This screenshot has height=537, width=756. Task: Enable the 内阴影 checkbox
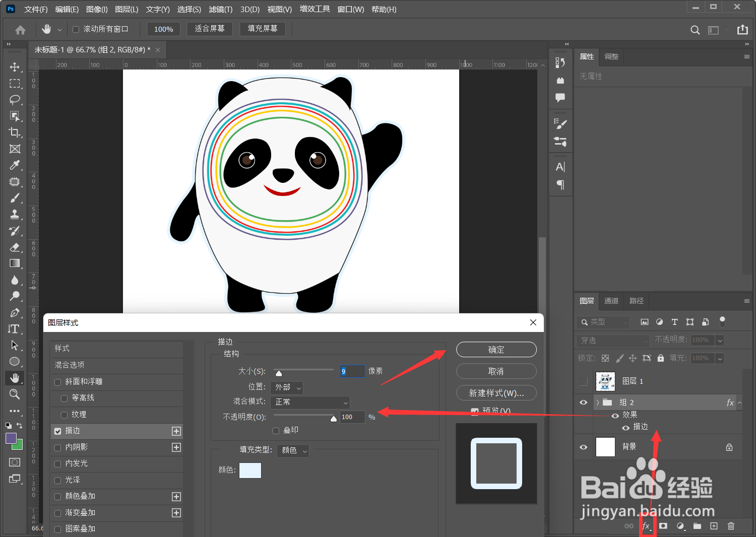pos(58,447)
